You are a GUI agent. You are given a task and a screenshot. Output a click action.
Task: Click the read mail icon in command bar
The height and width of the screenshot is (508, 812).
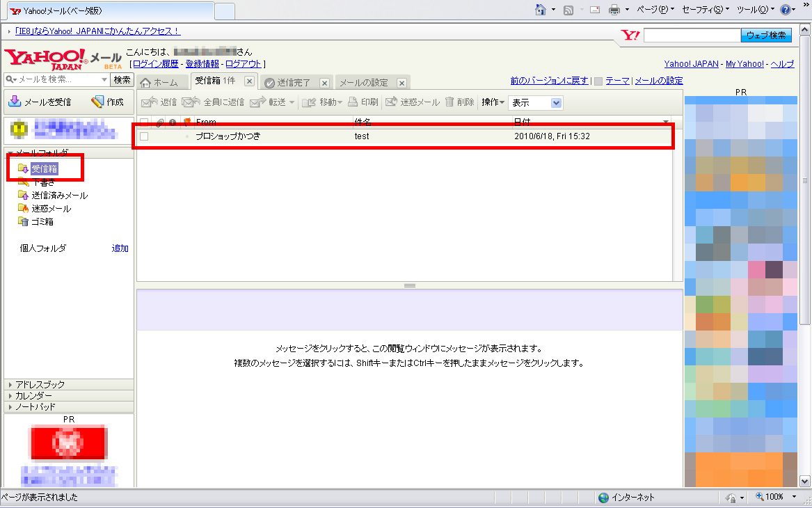595,10
